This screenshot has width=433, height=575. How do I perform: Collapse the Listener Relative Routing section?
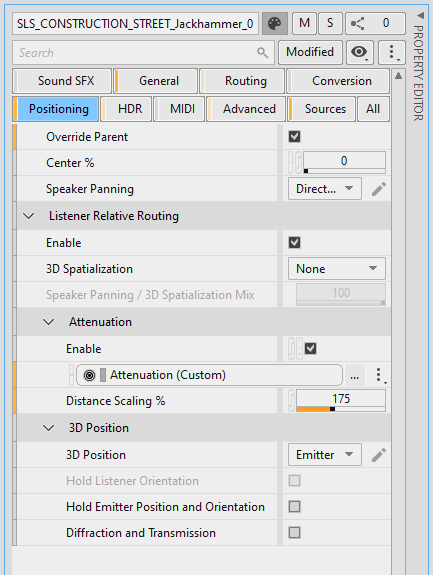coord(29,216)
